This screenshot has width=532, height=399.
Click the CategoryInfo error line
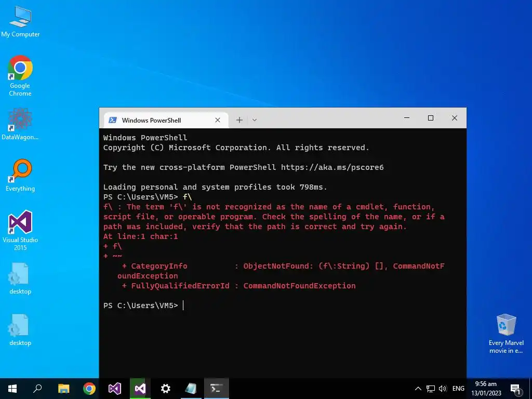click(283, 266)
